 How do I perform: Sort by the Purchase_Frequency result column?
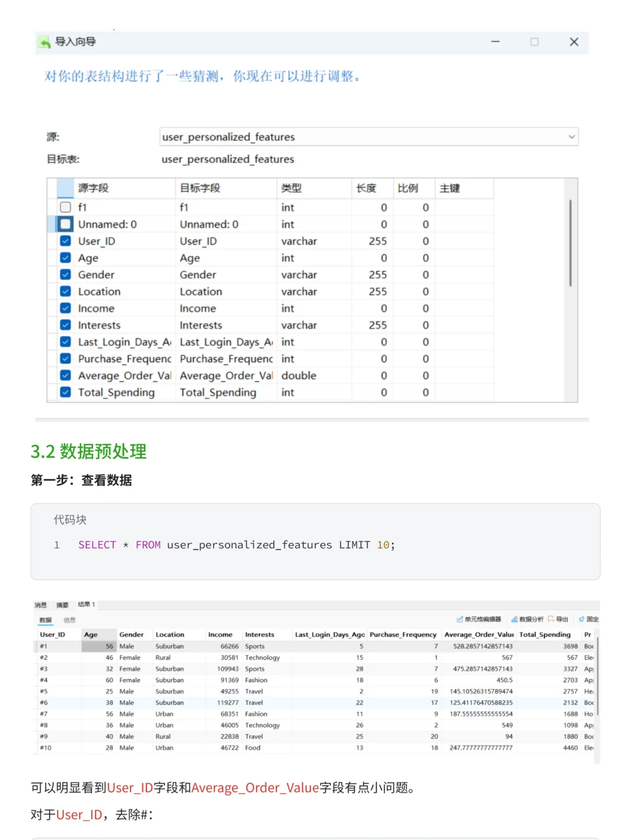click(403, 635)
